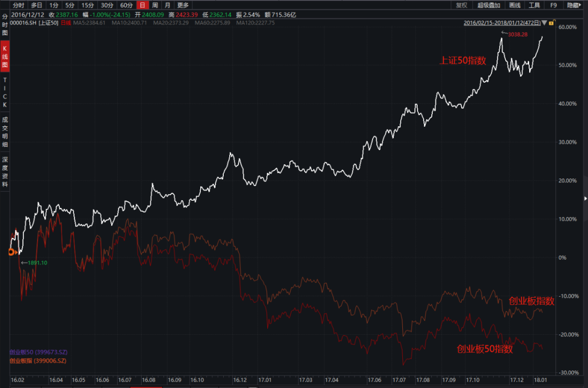Switch to 周 weekly period

tap(155, 5)
